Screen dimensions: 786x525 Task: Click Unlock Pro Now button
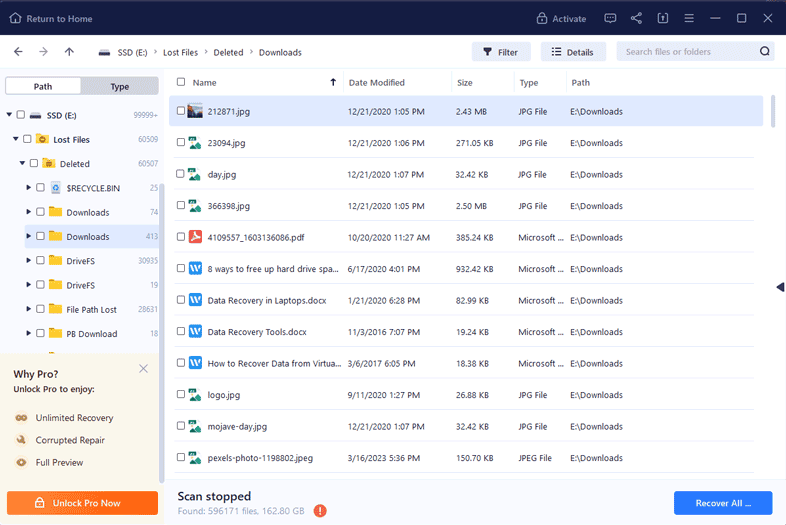pos(82,503)
